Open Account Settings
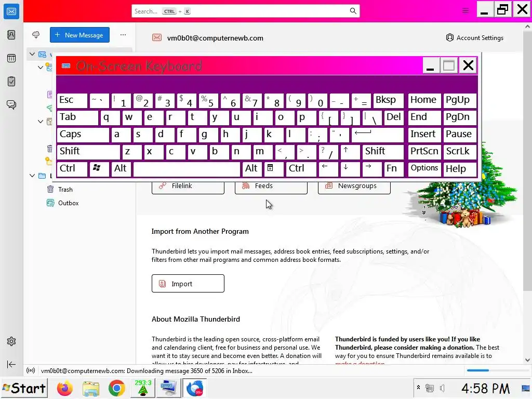This screenshot has width=532, height=399. pos(475,37)
